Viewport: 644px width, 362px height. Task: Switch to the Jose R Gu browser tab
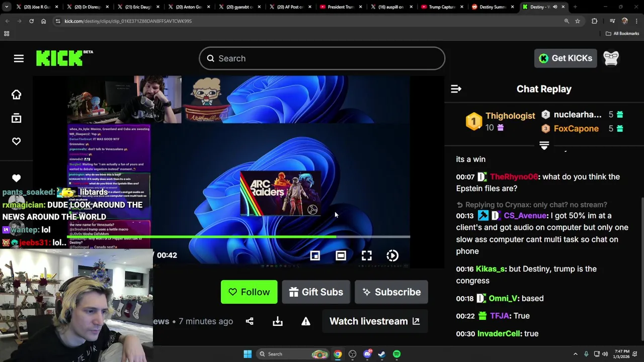coord(36,7)
